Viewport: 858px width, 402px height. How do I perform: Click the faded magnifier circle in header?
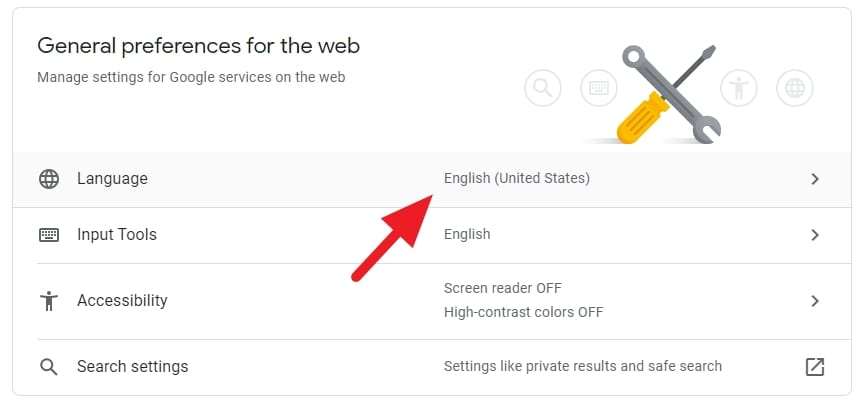(x=542, y=88)
